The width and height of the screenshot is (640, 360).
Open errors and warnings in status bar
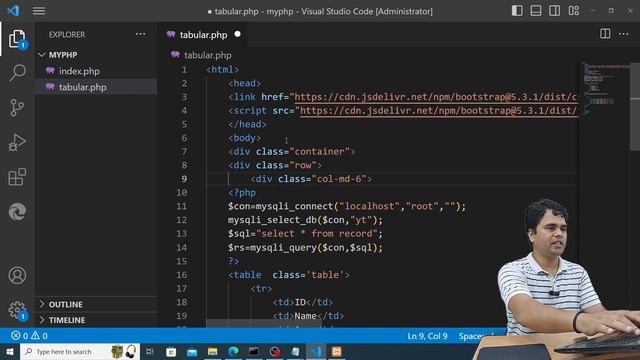pos(29,336)
